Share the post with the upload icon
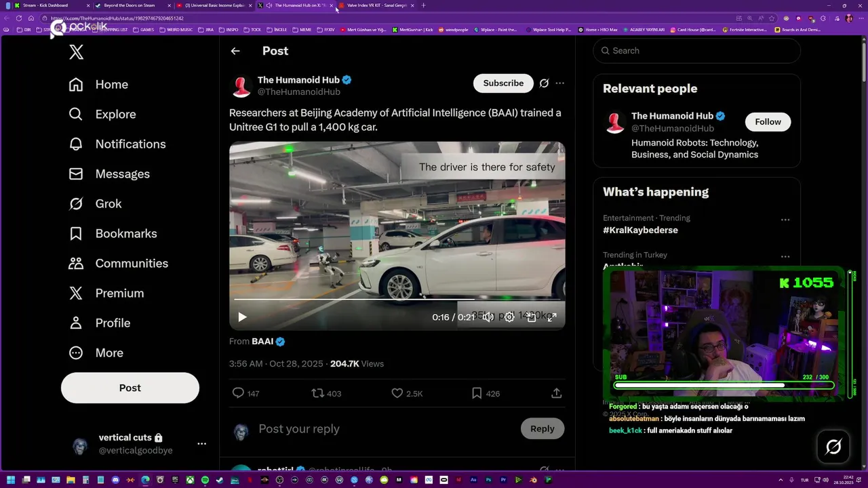Image resolution: width=868 pixels, height=488 pixels. click(556, 393)
